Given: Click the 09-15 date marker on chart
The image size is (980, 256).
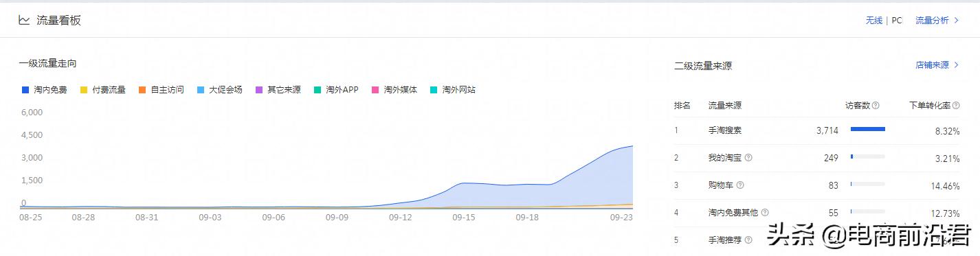Looking at the screenshot, I should (464, 217).
